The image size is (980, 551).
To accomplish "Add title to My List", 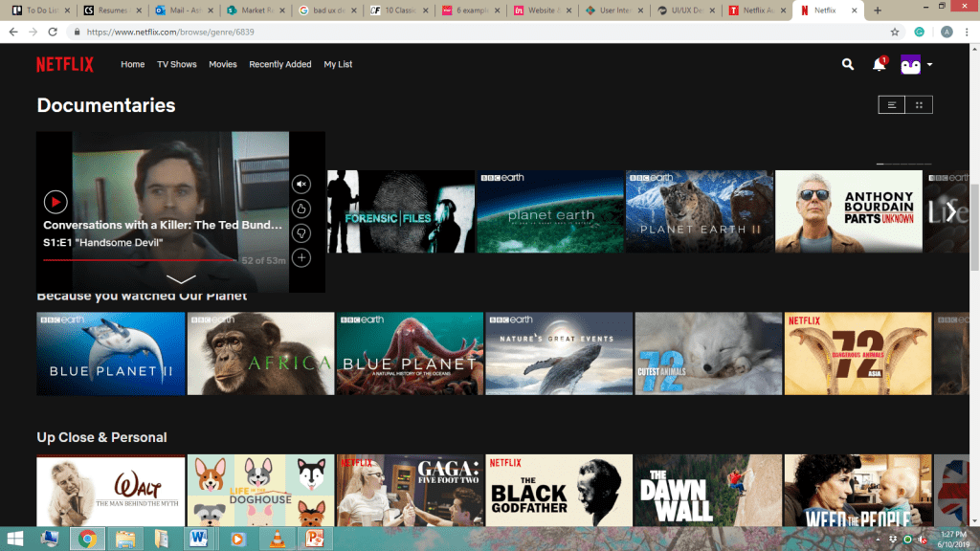I will click(301, 257).
